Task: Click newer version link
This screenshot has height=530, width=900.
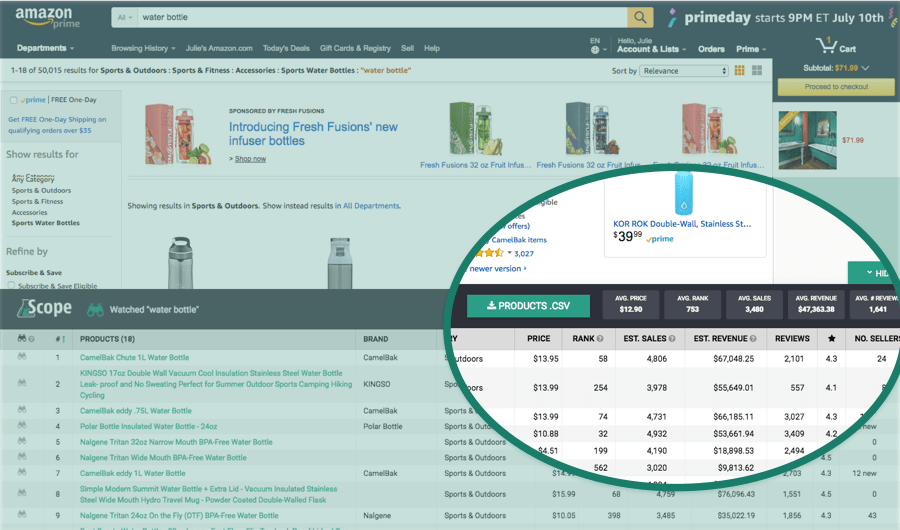Action: coord(497,269)
